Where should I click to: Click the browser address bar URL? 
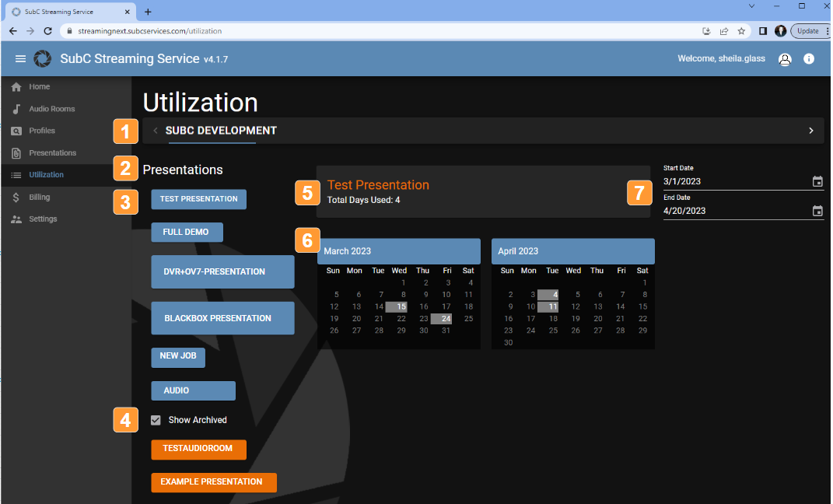[150, 31]
